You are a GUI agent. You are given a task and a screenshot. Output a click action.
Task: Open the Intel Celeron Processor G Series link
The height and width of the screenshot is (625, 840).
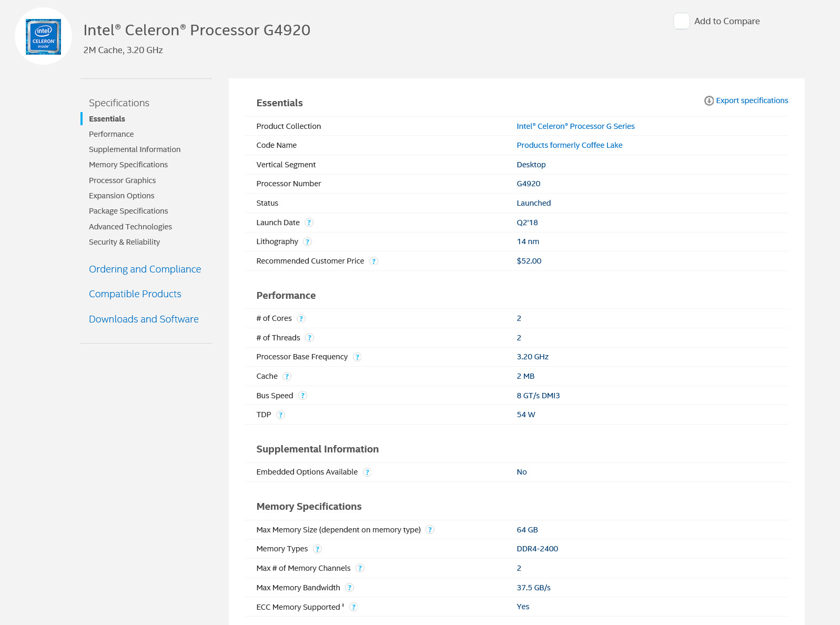click(575, 126)
